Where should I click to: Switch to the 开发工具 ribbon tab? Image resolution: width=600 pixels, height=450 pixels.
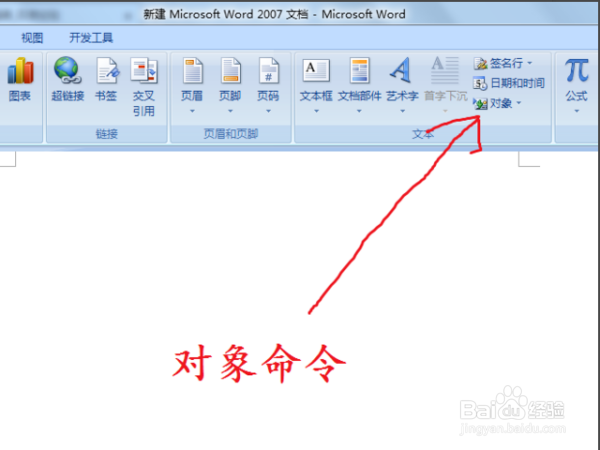click(91, 38)
